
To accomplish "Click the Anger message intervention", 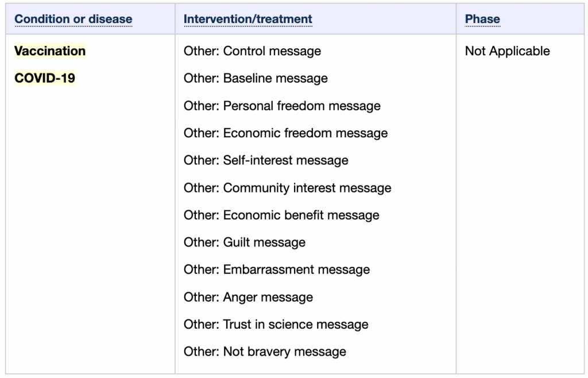I will (248, 297).
